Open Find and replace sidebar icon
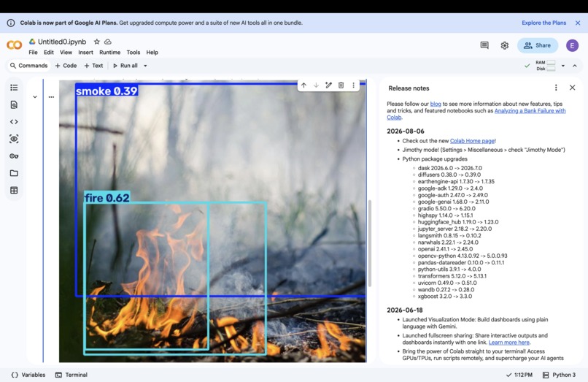 [14, 104]
